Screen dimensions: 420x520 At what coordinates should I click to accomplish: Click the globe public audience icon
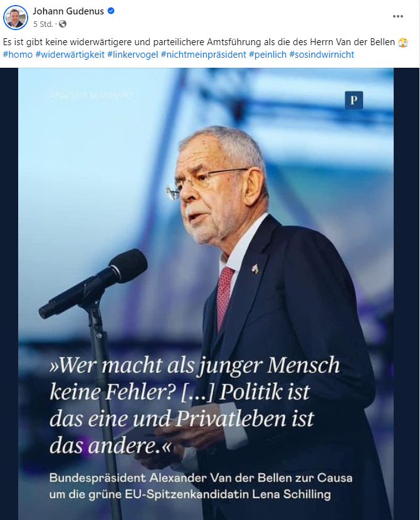click(63, 24)
